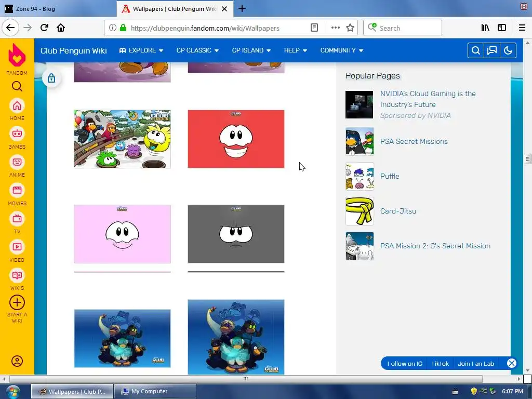532x399 pixels.
Task: Click the TikTok button
Action: (x=440, y=364)
